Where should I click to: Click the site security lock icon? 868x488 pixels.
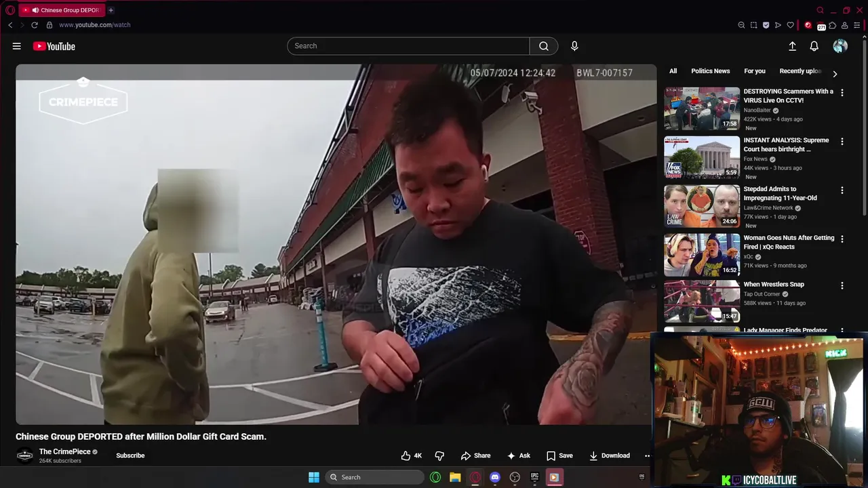(49, 25)
